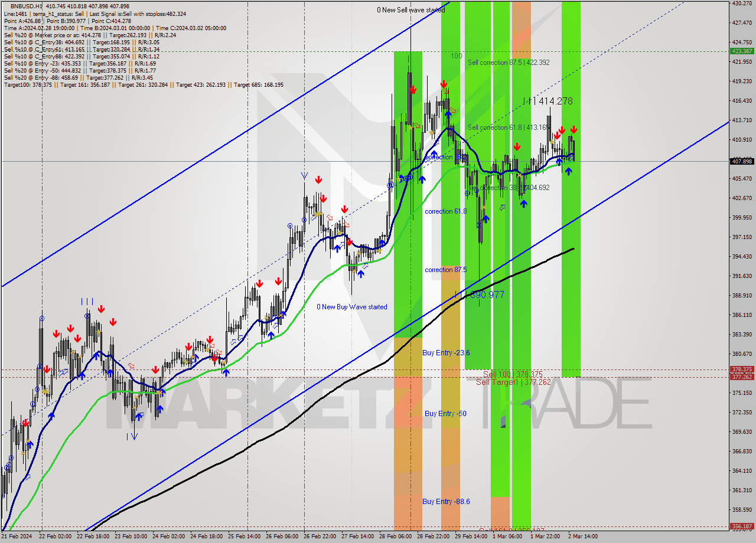
Task: Click the '1 Mar 22:00' time axis label
Action: [x=545, y=537]
